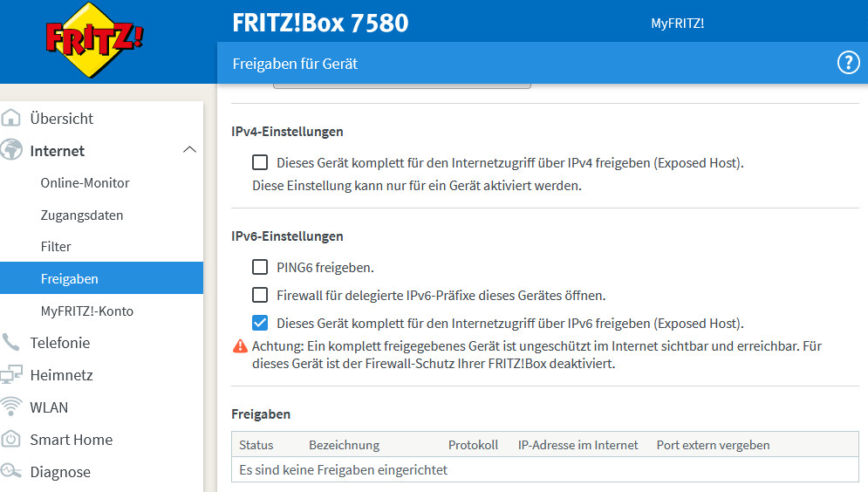Click FRITZ!Box 7580 title

point(320,23)
